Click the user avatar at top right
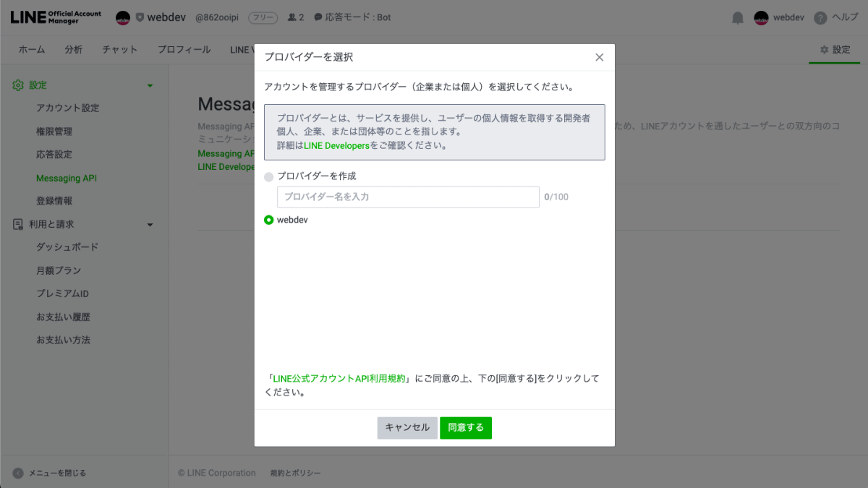The image size is (868, 488). point(761,17)
